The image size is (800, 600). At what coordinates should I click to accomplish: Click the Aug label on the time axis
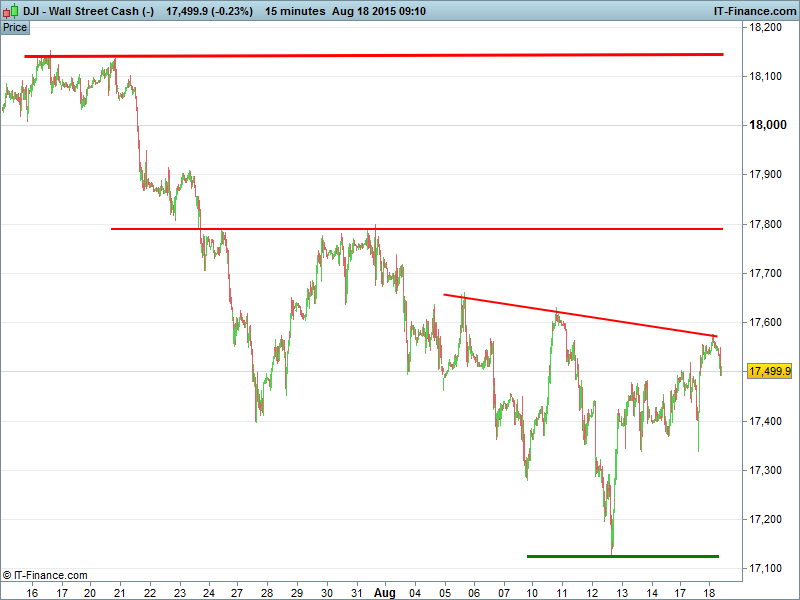click(385, 592)
